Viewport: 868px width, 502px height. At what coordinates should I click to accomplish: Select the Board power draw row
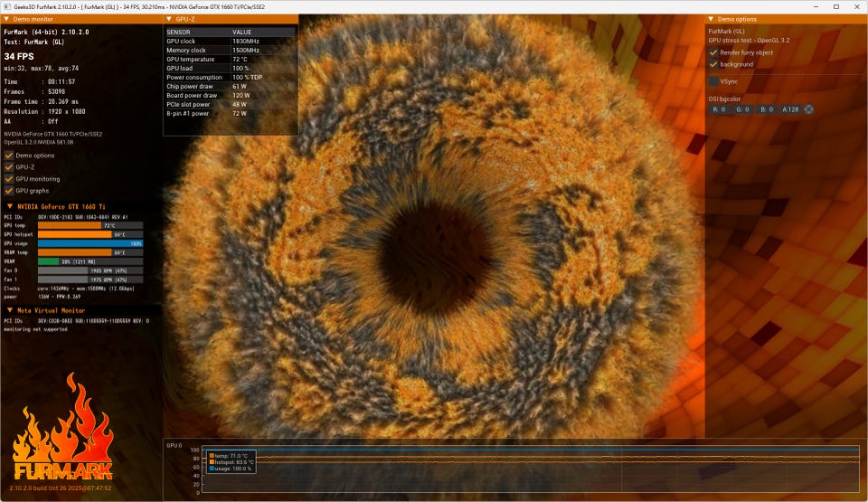230,95
